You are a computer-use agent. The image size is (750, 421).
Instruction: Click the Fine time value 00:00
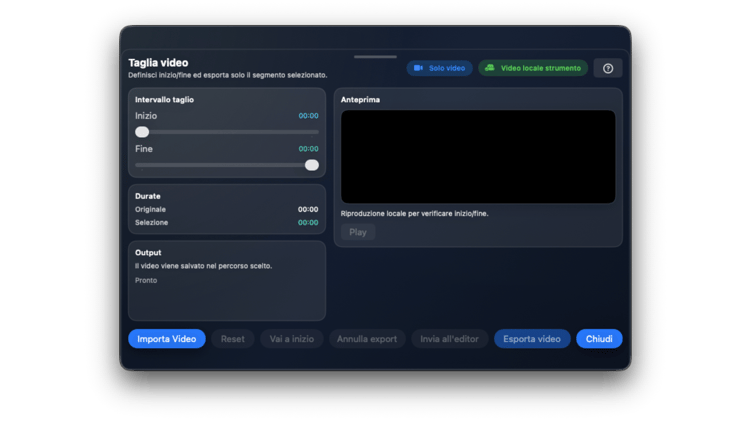(309, 149)
